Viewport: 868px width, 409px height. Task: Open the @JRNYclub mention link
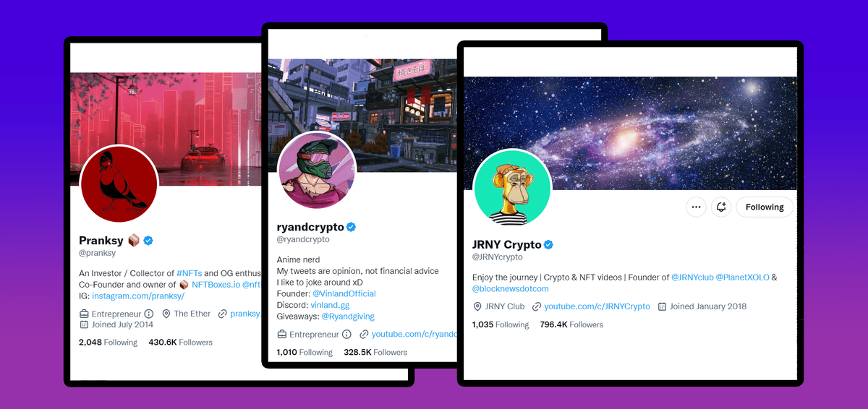click(x=692, y=277)
